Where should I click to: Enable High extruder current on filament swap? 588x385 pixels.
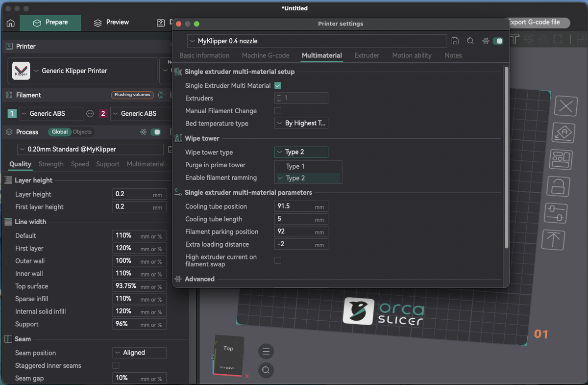[278, 260]
